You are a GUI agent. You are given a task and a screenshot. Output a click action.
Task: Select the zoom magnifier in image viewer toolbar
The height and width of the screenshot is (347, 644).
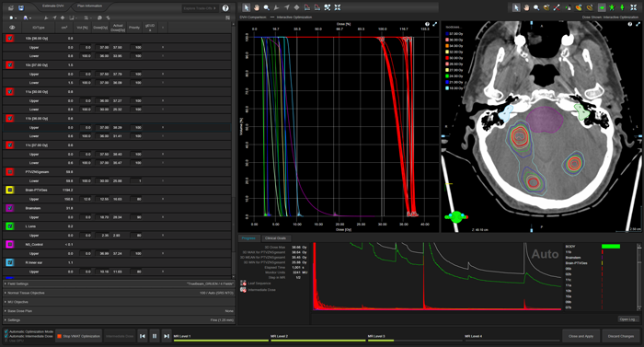click(x=536, y=7)
